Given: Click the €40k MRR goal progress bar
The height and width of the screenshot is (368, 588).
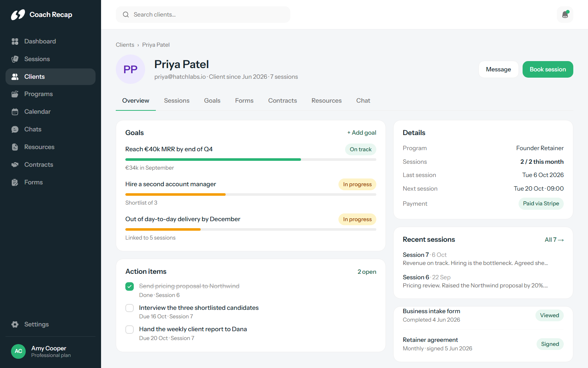Looking at the screenshot, I should [251, 160].
